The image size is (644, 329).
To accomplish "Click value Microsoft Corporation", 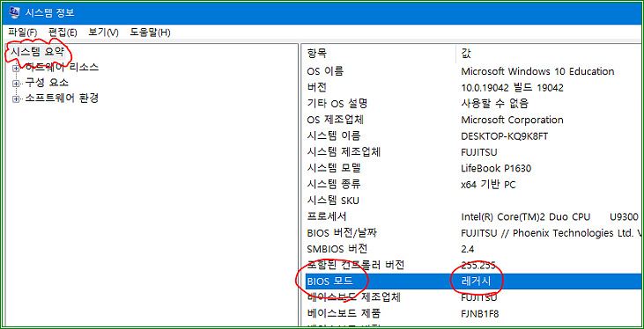I will click(x=512, y=120).
